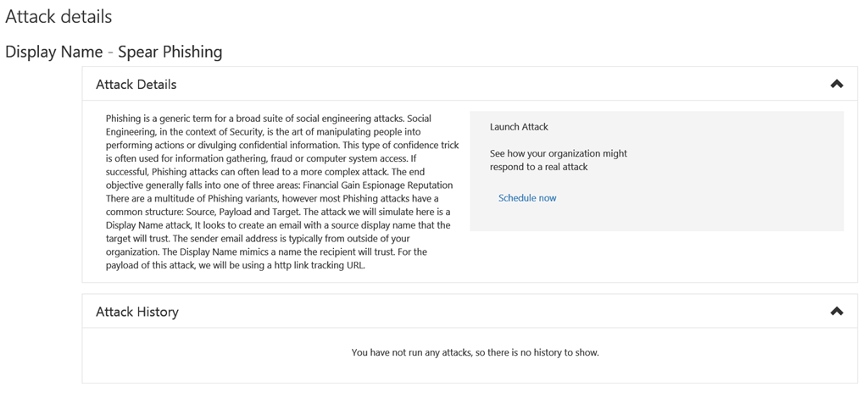Click the Attack details page title

(58, 16)
